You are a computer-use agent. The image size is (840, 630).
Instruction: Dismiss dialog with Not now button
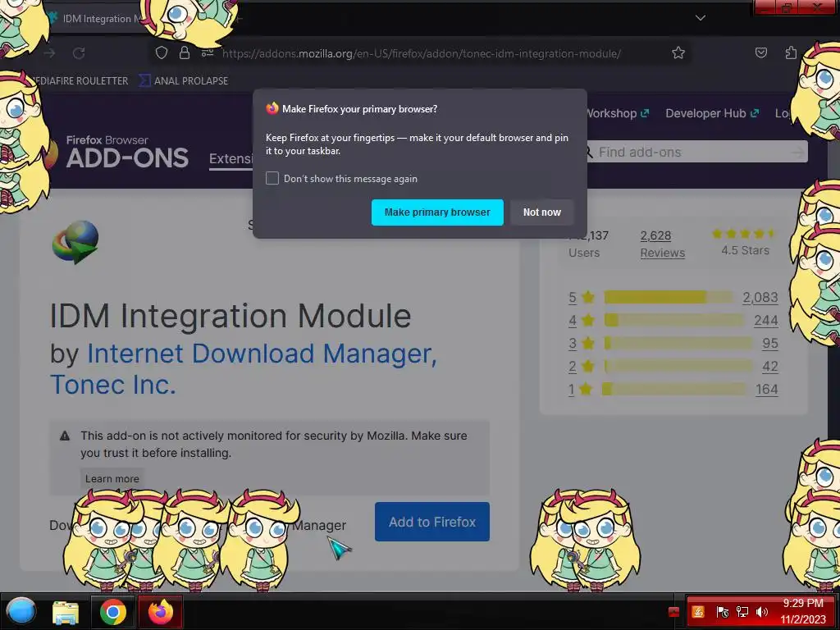[x=541, y=212]
